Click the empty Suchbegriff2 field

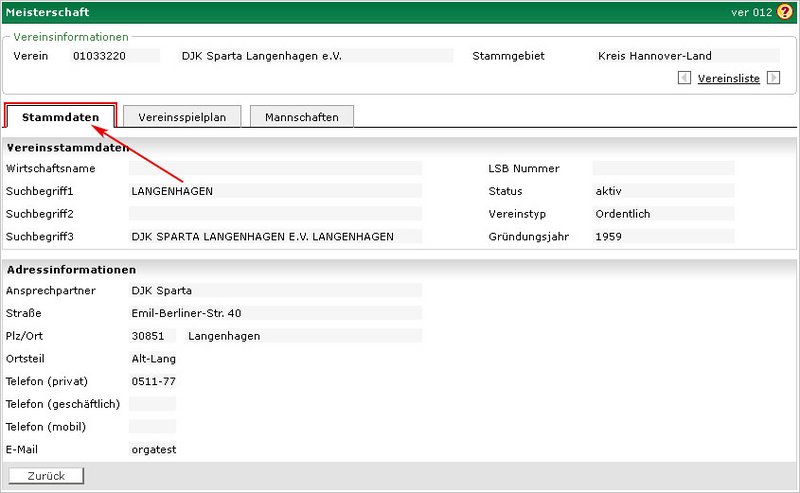click(275, 214)
